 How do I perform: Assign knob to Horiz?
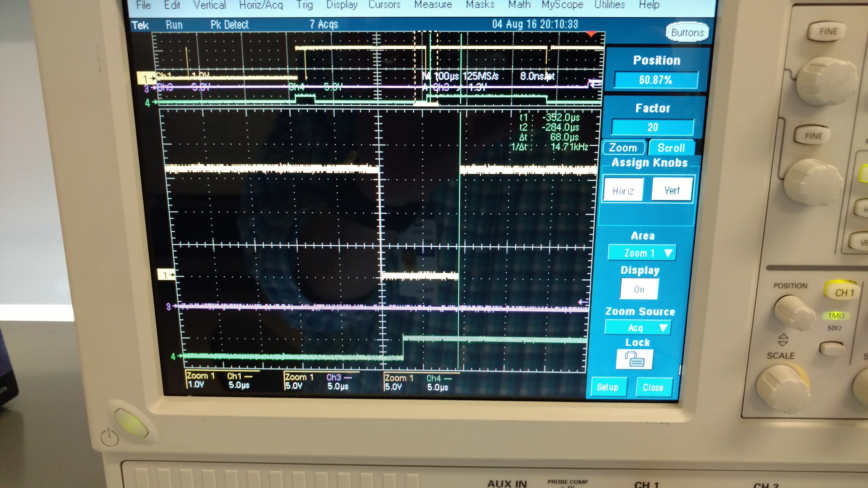pyautogui.click(x=623, y=191)
